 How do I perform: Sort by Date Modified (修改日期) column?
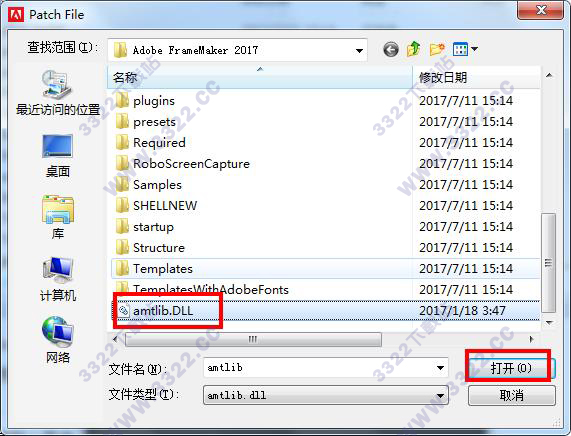[476, 77]
